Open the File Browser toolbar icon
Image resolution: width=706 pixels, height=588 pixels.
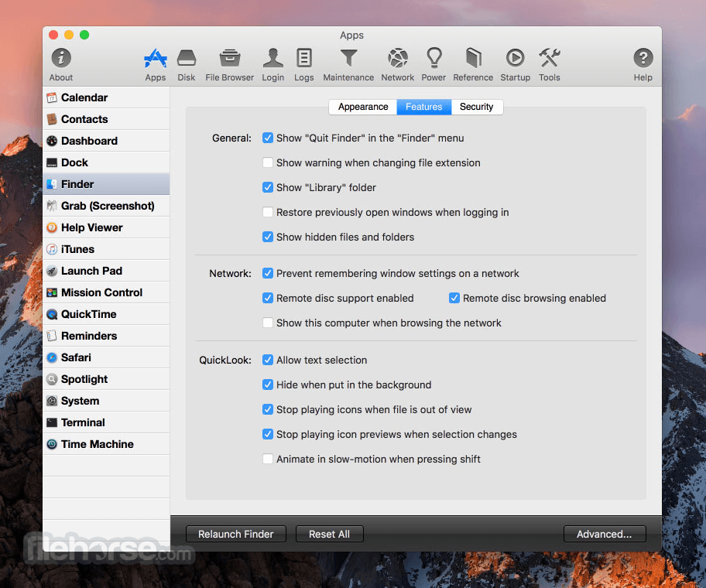click(x=230, y=65)
